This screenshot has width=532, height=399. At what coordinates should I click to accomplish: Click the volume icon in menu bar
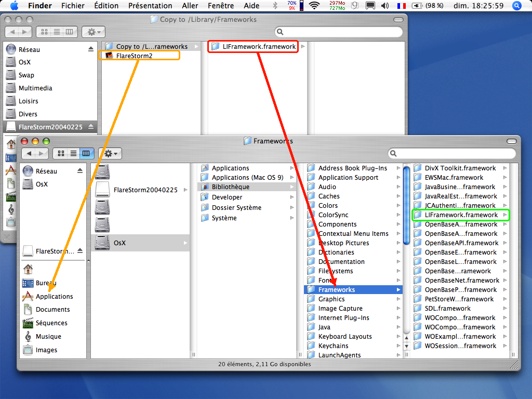tap(385, 5)
